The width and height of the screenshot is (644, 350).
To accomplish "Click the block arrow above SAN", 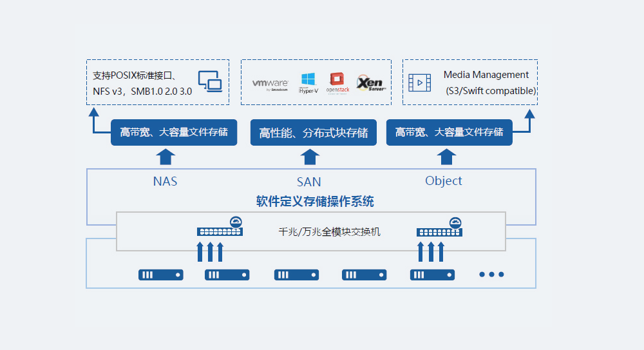I will point(310,157).
